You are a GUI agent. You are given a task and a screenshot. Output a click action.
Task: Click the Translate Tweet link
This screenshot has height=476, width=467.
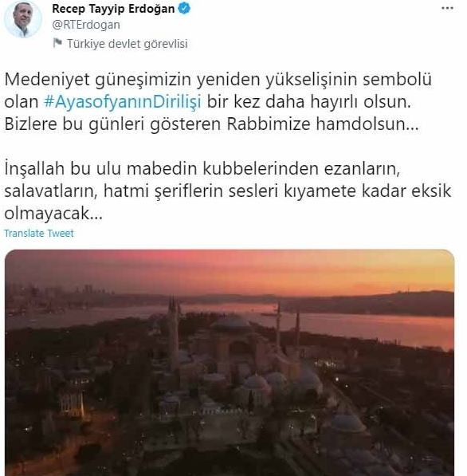pyautogui.click(x=39, y=233)
